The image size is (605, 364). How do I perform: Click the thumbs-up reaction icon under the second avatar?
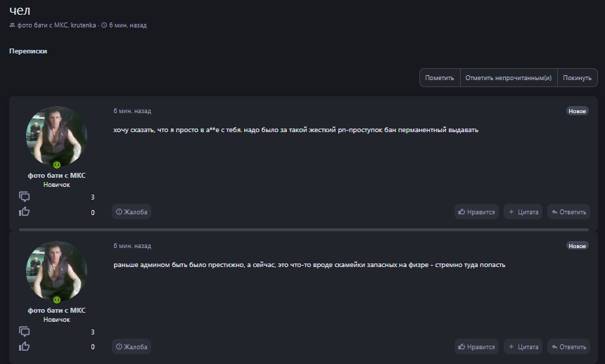(x=25, y=346)
